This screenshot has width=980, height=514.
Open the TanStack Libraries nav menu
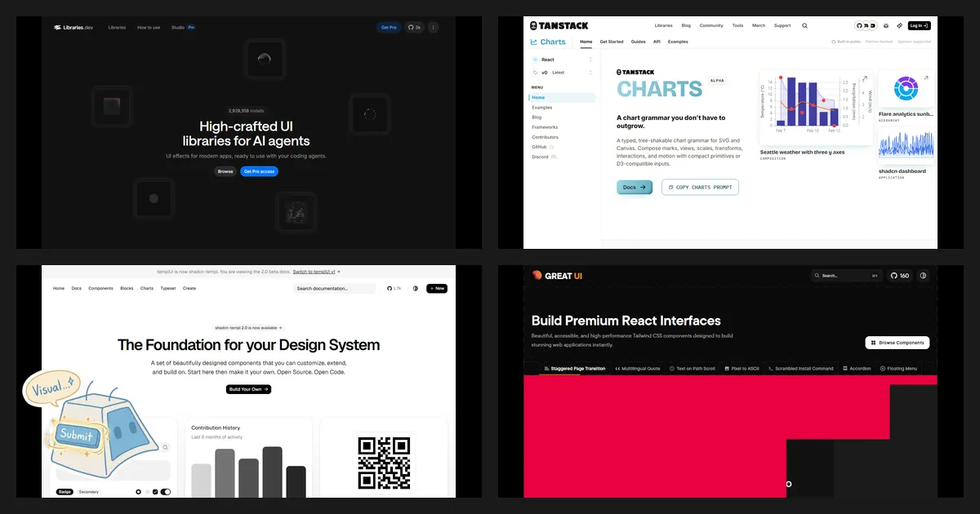tap(663, 25)
